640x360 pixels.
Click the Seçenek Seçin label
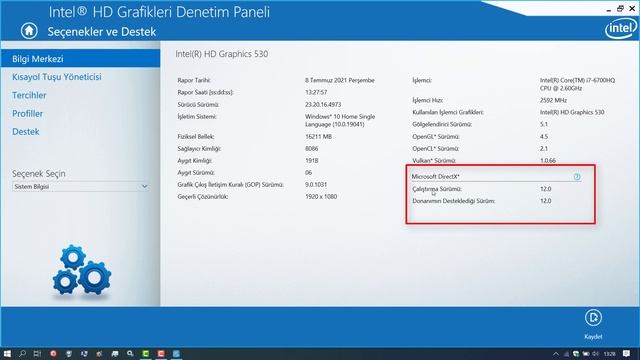coord(38,174)
